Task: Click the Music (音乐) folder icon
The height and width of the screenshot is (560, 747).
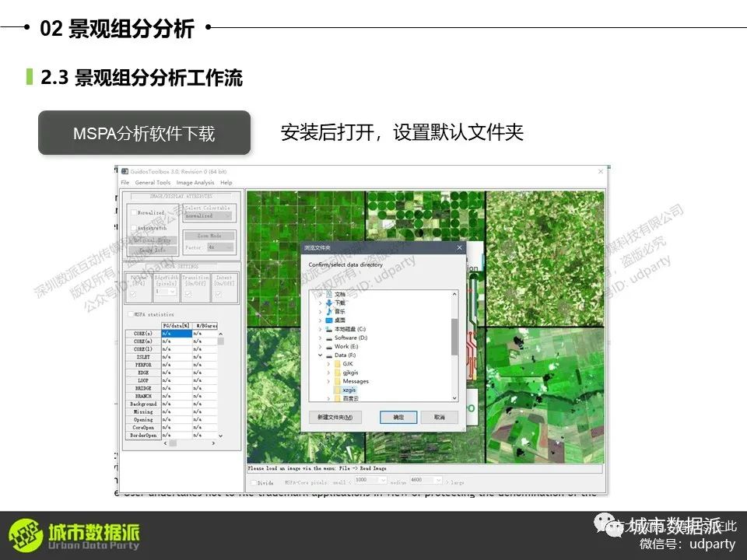Action: coord(329,312)
